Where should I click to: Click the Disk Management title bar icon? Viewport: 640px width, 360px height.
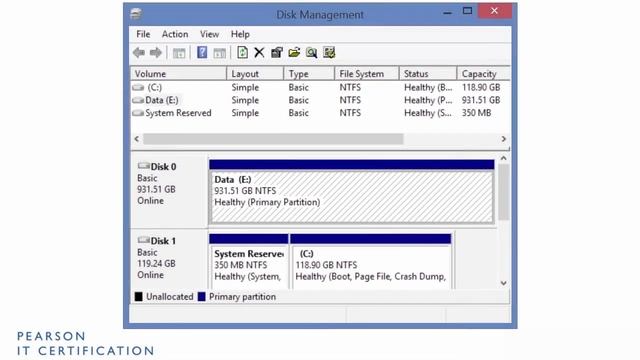136,14
